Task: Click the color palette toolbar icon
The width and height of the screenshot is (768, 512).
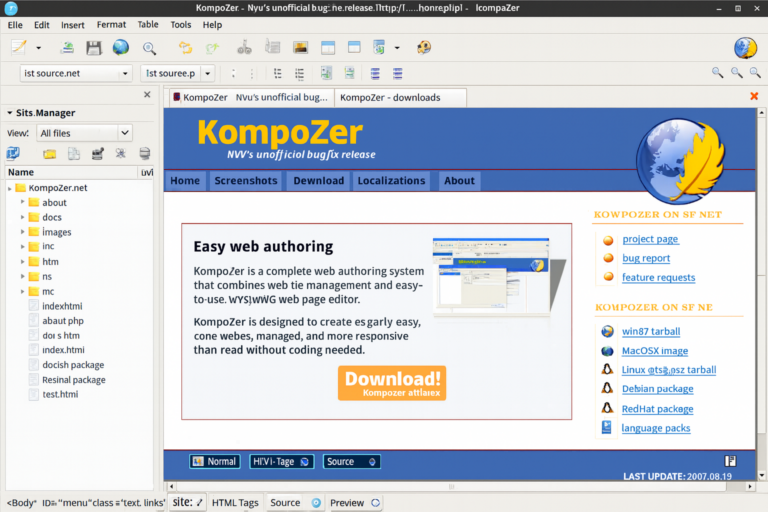Action: [x=424, y=48]
